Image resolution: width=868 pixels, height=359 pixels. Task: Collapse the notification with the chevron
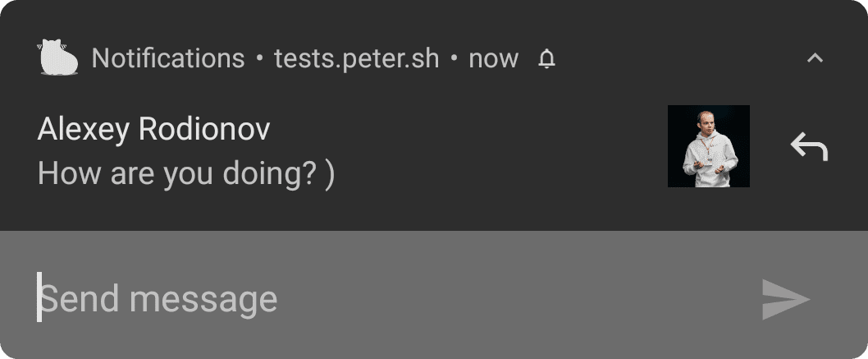tap(814, 58)
